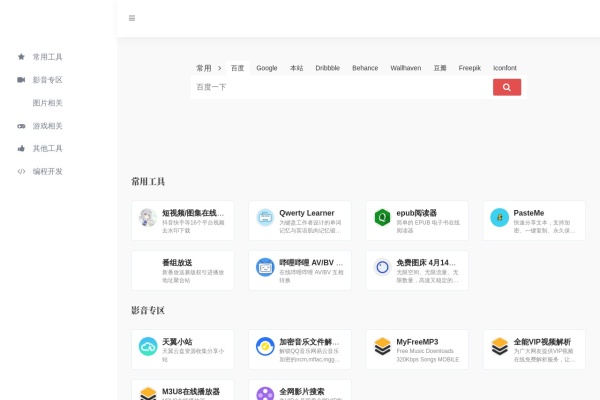This screenshot has width=600, height=400.
Task: Select the Wallhaven search tab
Action: (x=405, y=68)
